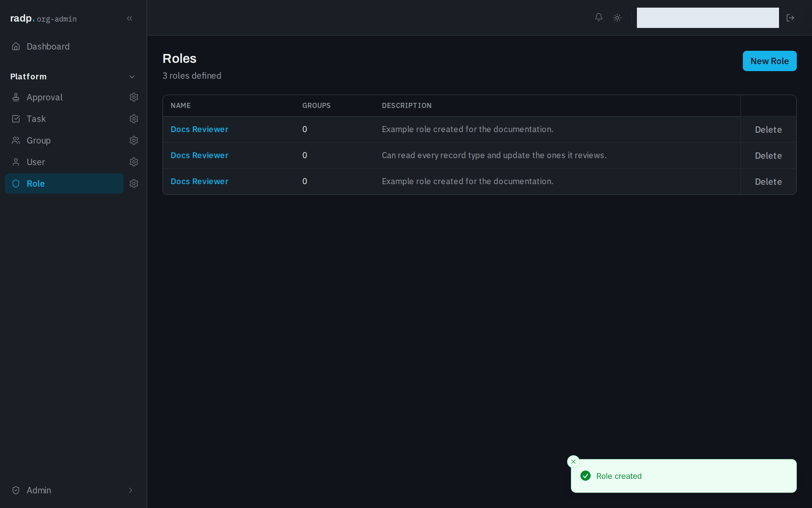Image resolution: width=812 pixels, height=508 pixels.
Task: Click the 'Can read every record type' description
Action: tap(494, 156)
